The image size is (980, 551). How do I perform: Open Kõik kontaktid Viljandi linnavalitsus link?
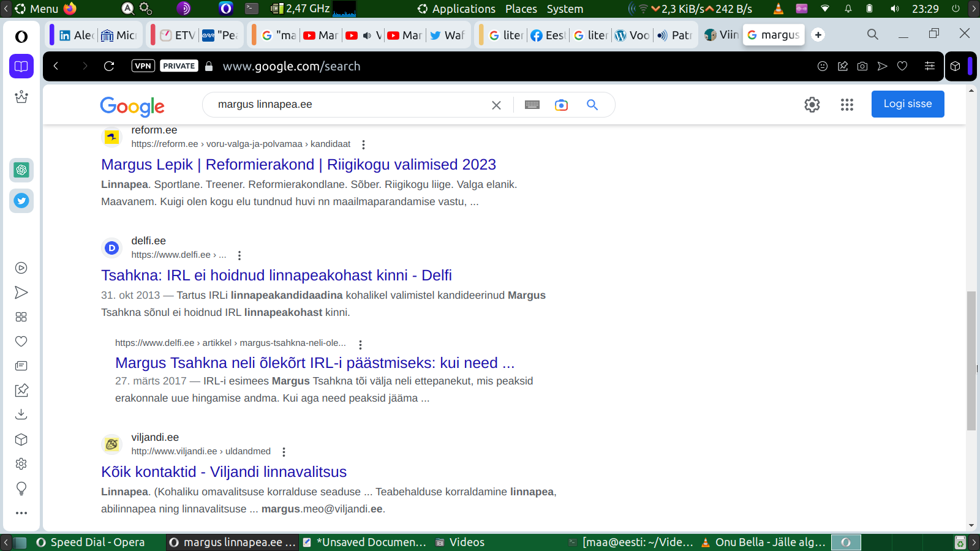(x=224, y=472)
